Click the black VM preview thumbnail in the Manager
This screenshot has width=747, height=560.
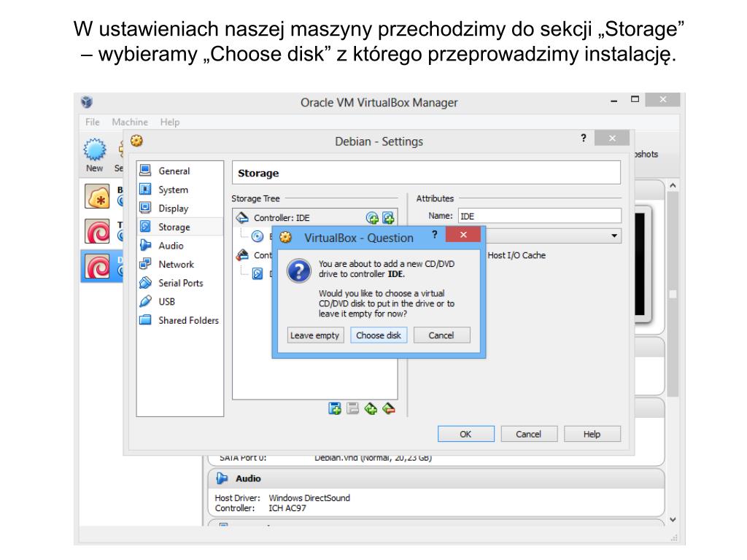[x=640, y=264]
